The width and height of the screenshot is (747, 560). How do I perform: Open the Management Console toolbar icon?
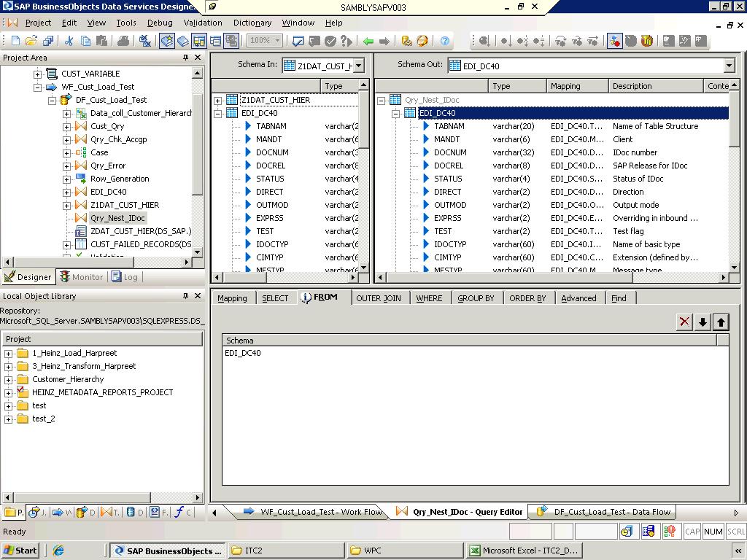coord(422,41)
